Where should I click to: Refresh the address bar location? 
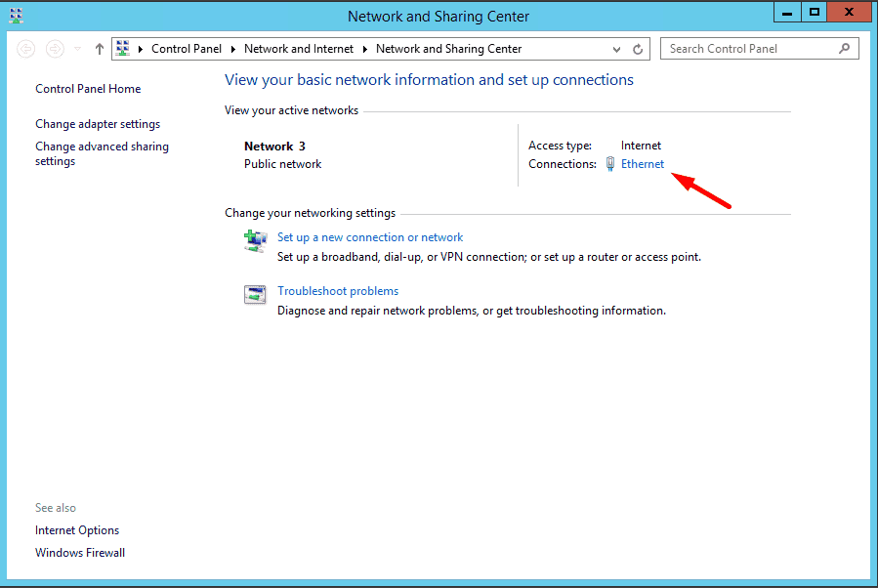[x=639, y=49]
